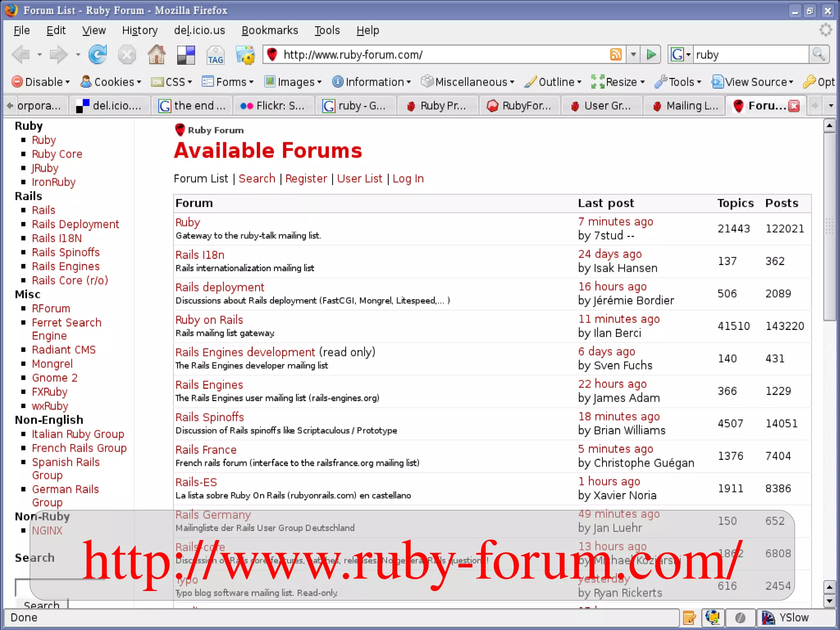Open the Information dropdown
This screenshot has width=840, height=630.
[371, 82]
